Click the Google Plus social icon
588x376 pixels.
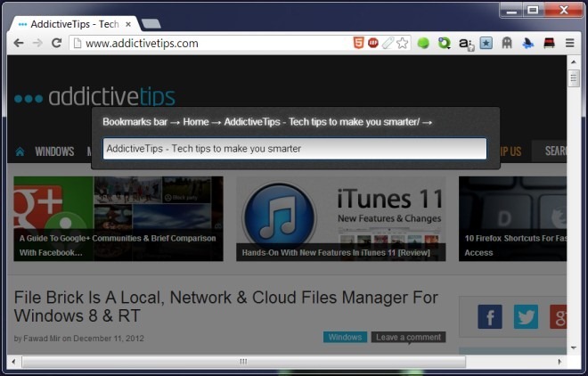(558, 317)
